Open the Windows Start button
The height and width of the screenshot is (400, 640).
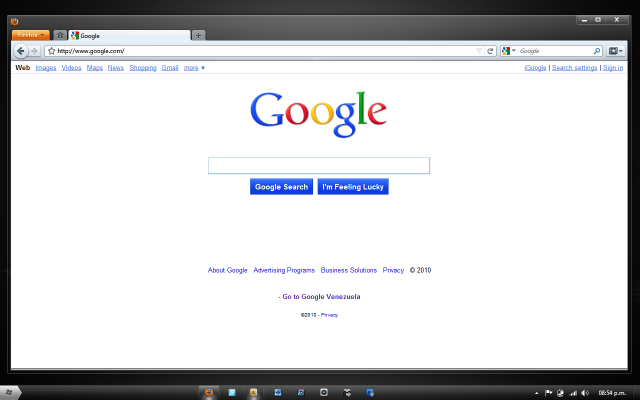point(9,393)
